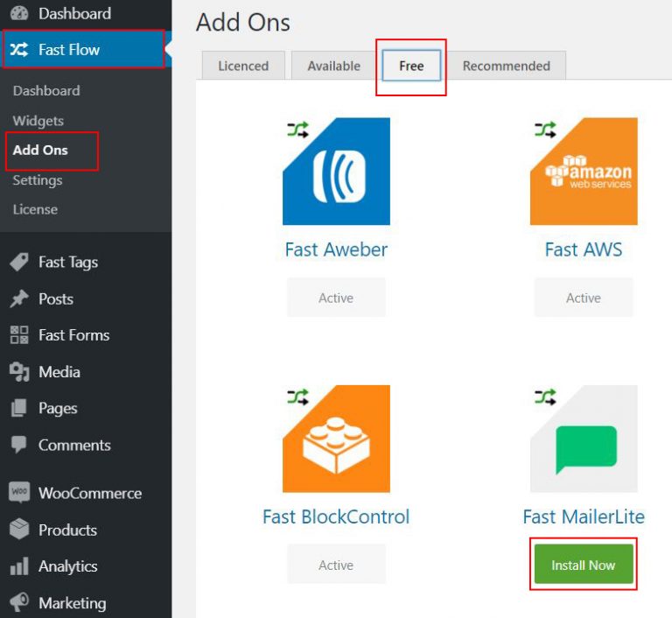Screen dimensions: 672x618
Task: Click Install Now for Fast MailerLite
Action: [x=584, y=564]
